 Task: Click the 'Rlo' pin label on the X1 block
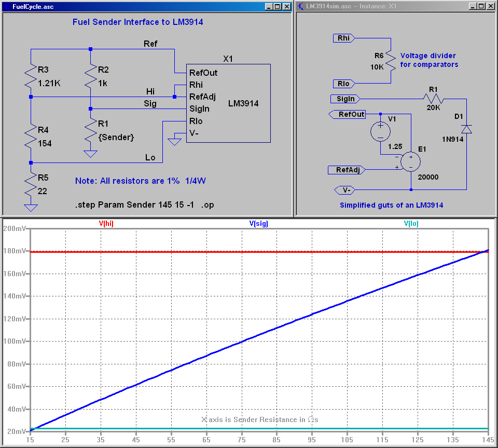click(196, 121)
